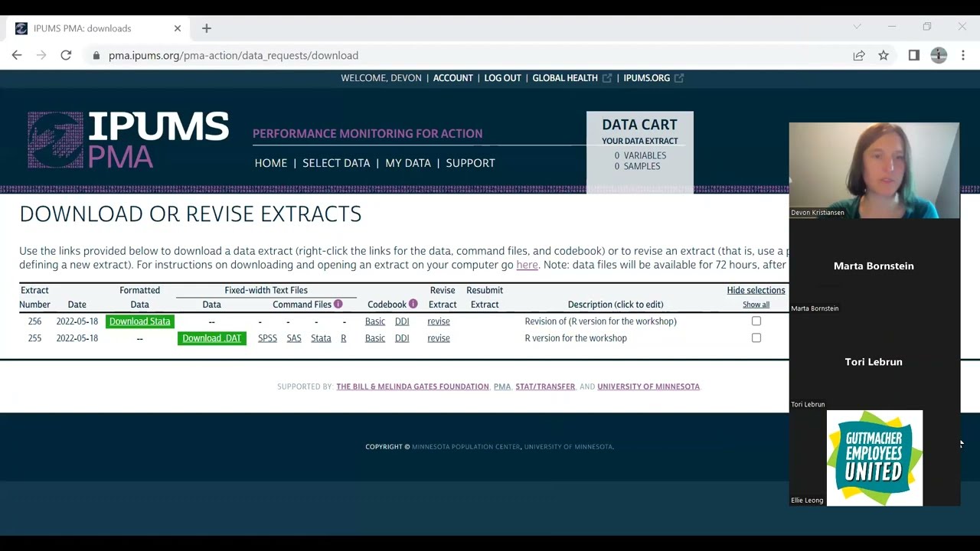
Task: Reload the IPUMS PMA page
Action: point(66,55)
